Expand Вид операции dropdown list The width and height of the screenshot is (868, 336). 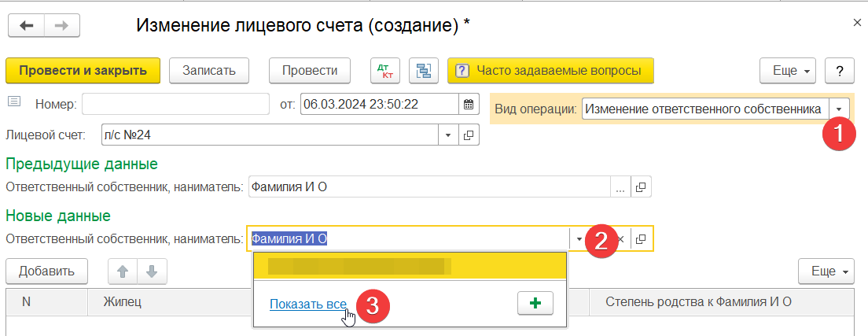tap(839, 109)
